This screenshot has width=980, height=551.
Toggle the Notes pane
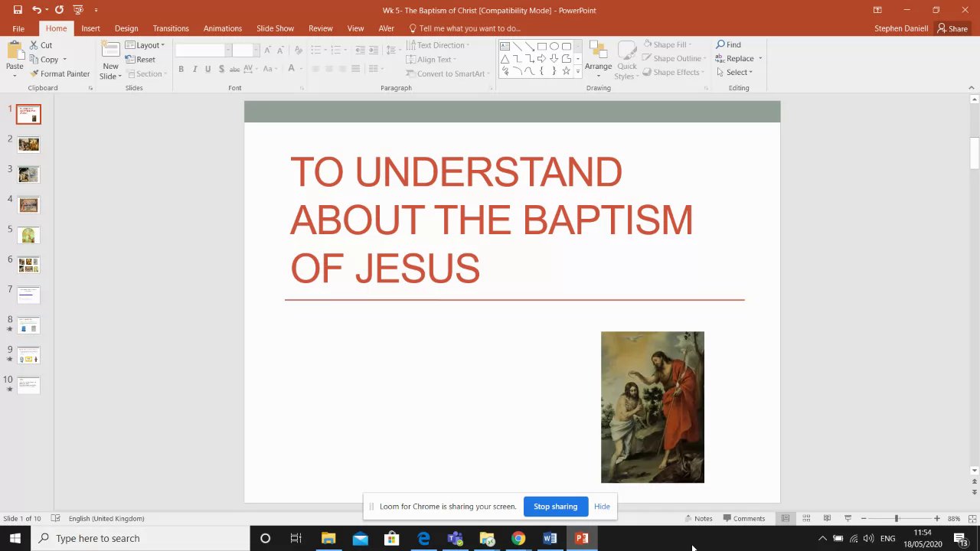tap(698, 519)
